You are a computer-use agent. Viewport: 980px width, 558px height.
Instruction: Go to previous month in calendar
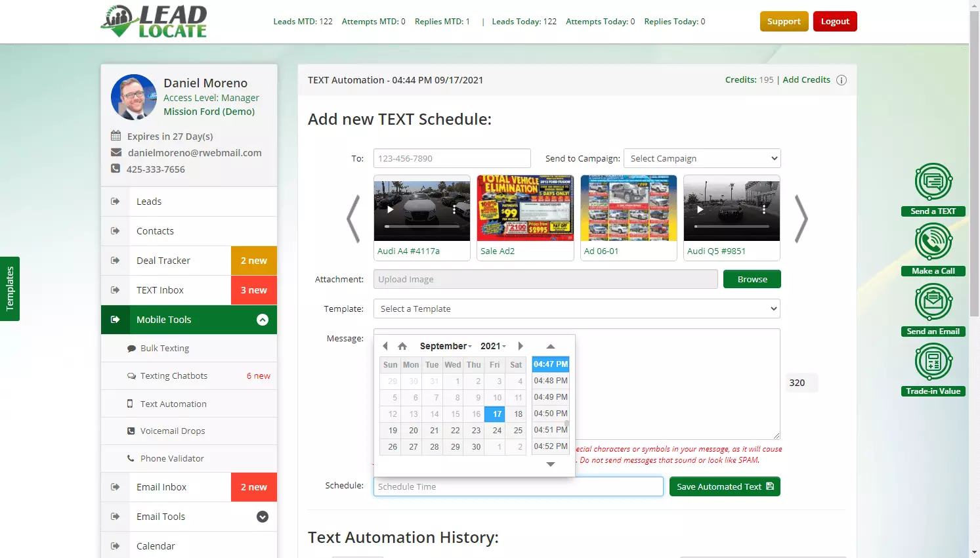385,346
